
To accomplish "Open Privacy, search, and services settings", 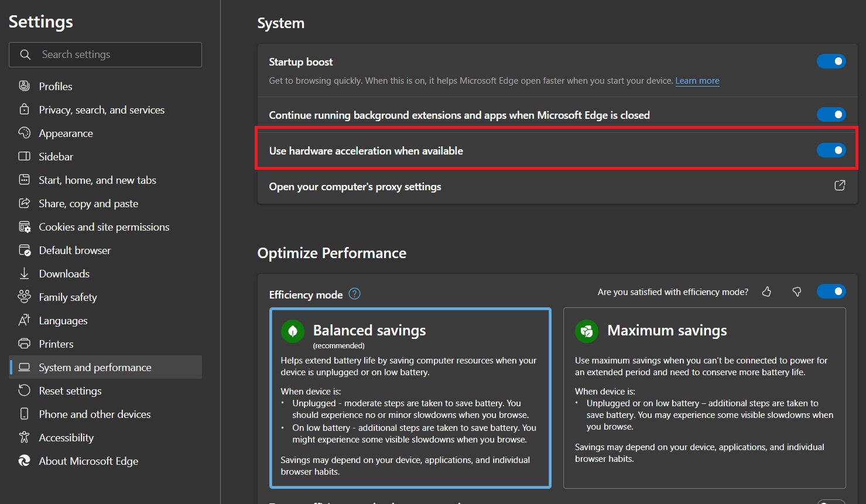I will coord(105,109).
